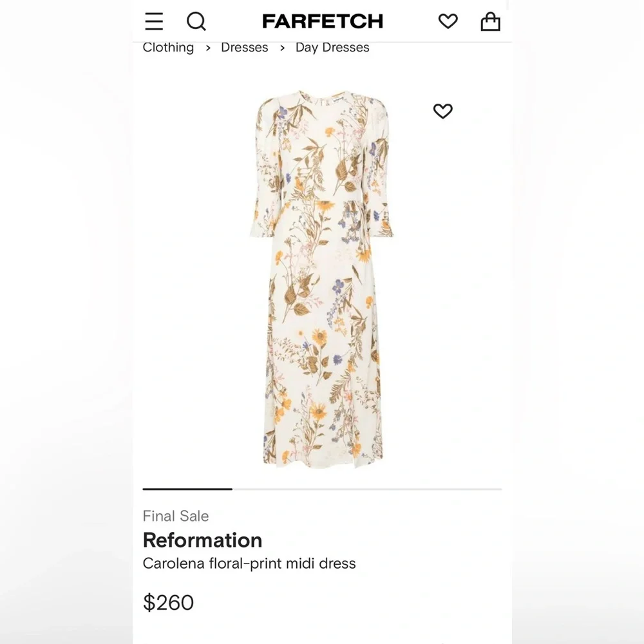Navigate to Dresses breadcrumb
Screen dimensions: 644x644
point(244,48)
